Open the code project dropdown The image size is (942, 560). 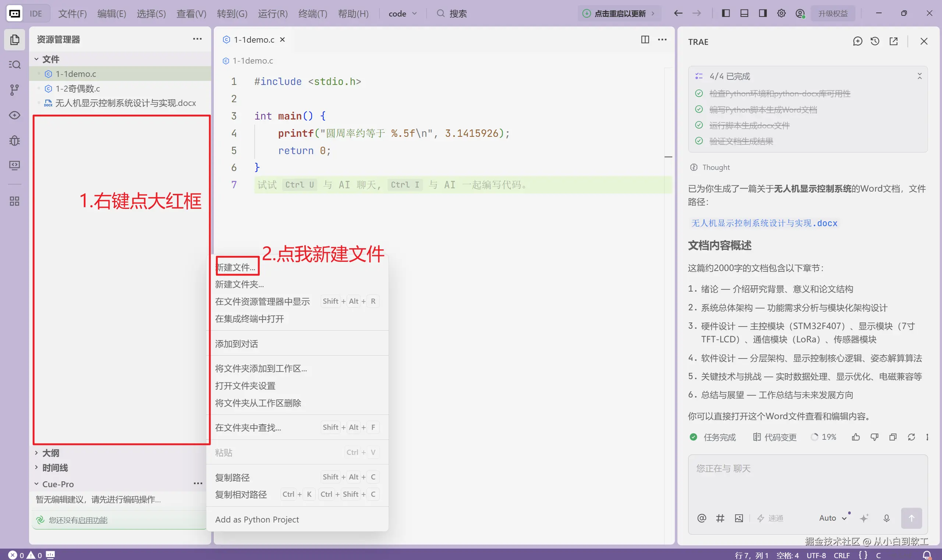pos(403,14)
